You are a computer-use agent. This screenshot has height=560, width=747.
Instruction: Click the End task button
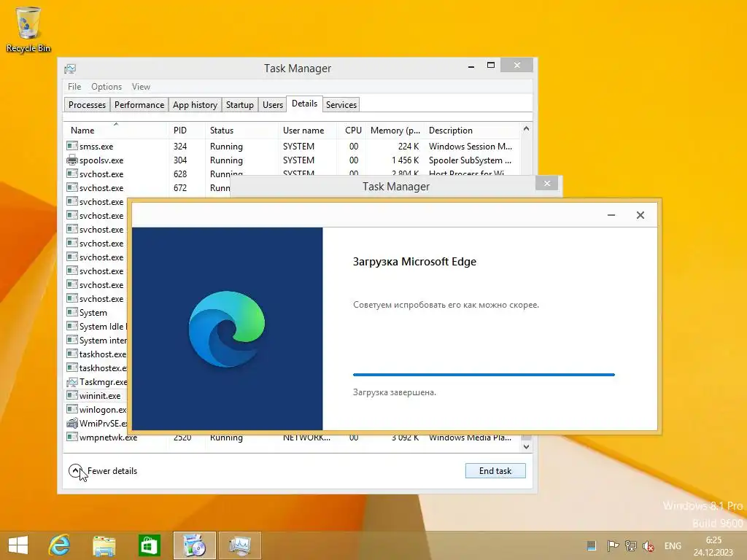(x=495, y=470)
